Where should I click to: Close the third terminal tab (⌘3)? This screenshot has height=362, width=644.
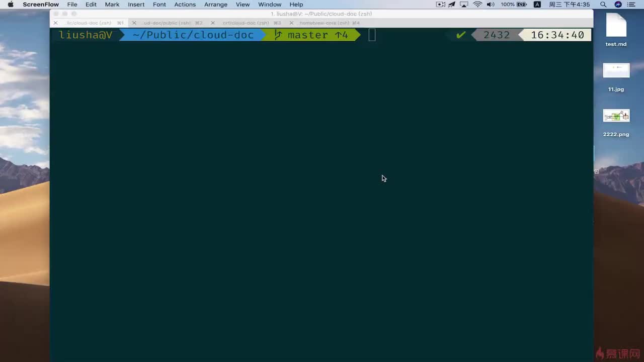click(x=212, y=23)
